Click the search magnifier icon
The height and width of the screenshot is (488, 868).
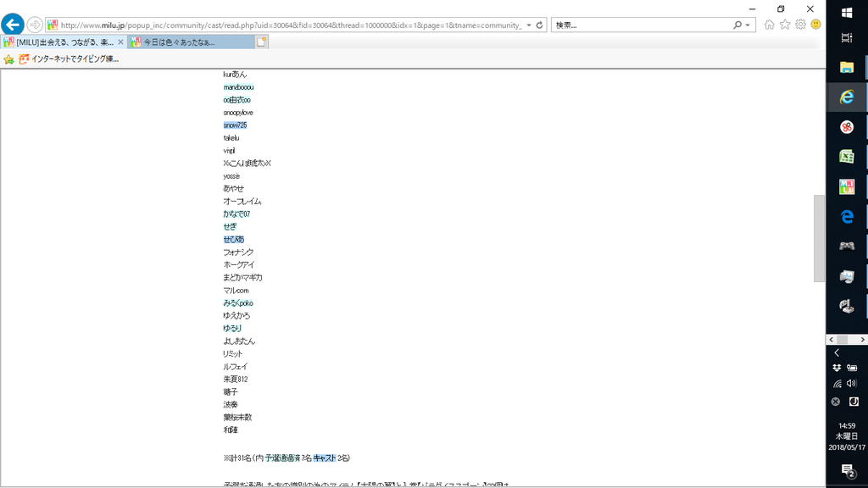point(737,25)
